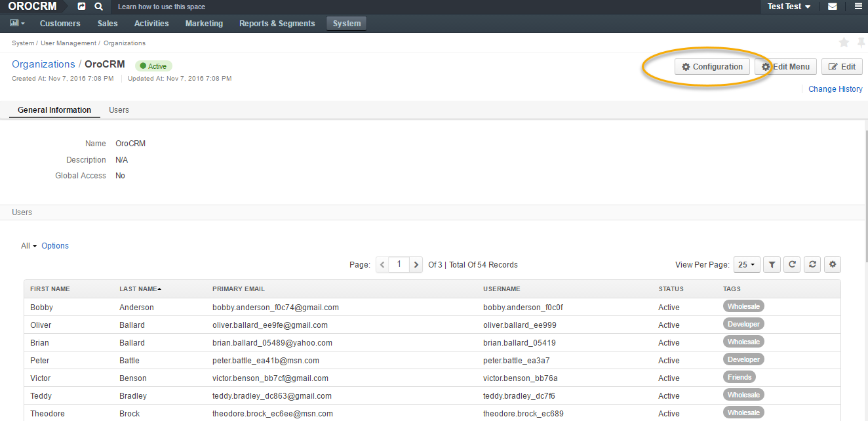Click the grid reset icon
Screen dimensions: 868x421
pos(813,265)
